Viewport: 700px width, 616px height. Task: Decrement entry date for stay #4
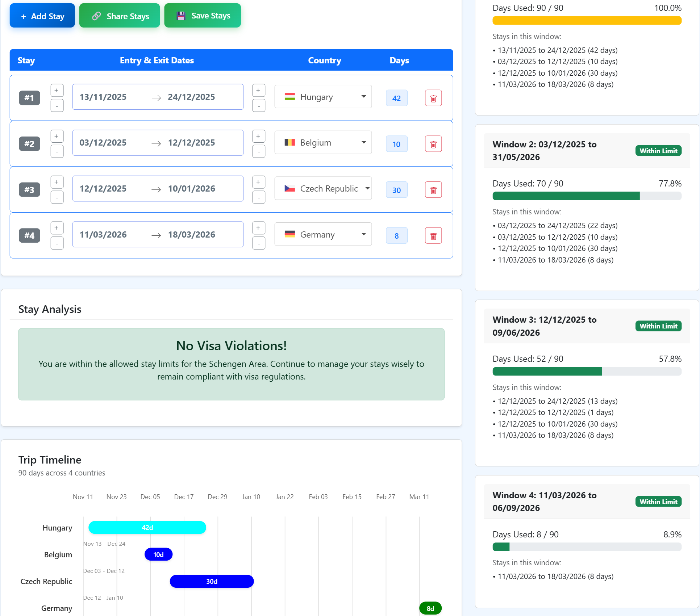pyautogui.click(x=57, y=243)
